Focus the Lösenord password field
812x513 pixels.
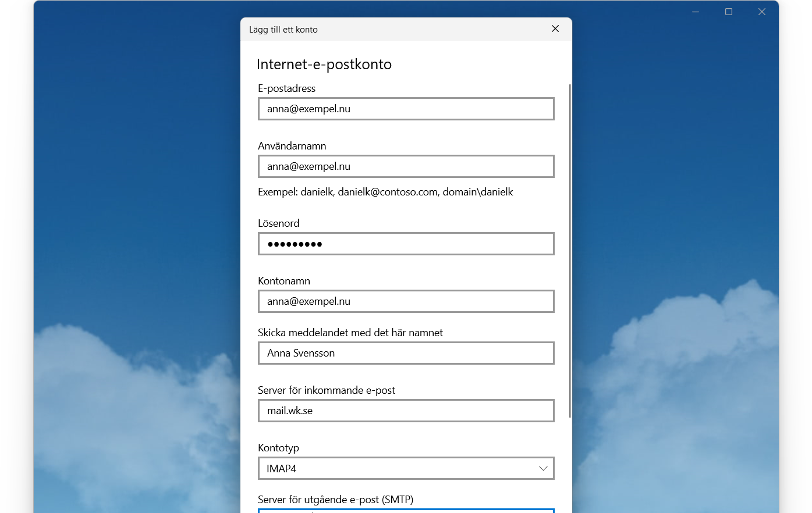click(x=406, y=244)
